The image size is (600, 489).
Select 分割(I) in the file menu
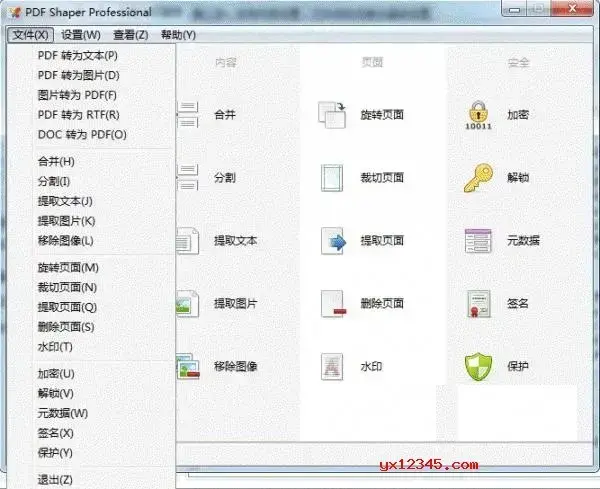tap(54, 181)
